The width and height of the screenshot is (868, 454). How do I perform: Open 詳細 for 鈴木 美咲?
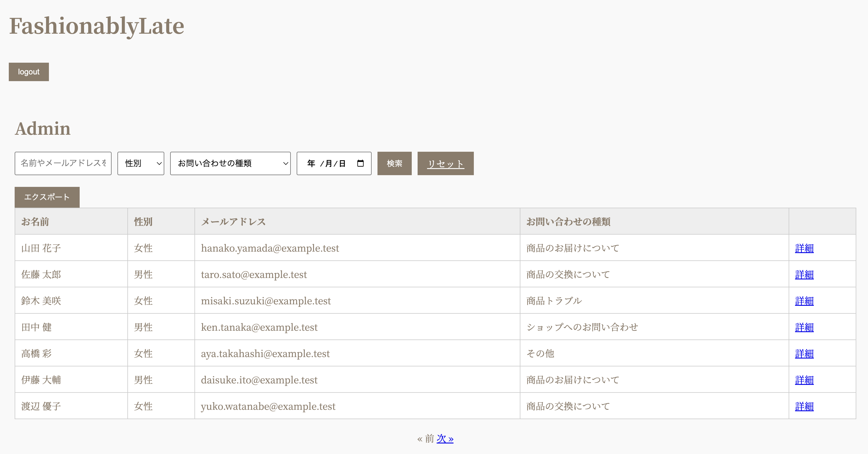click(x=804, y=301)
